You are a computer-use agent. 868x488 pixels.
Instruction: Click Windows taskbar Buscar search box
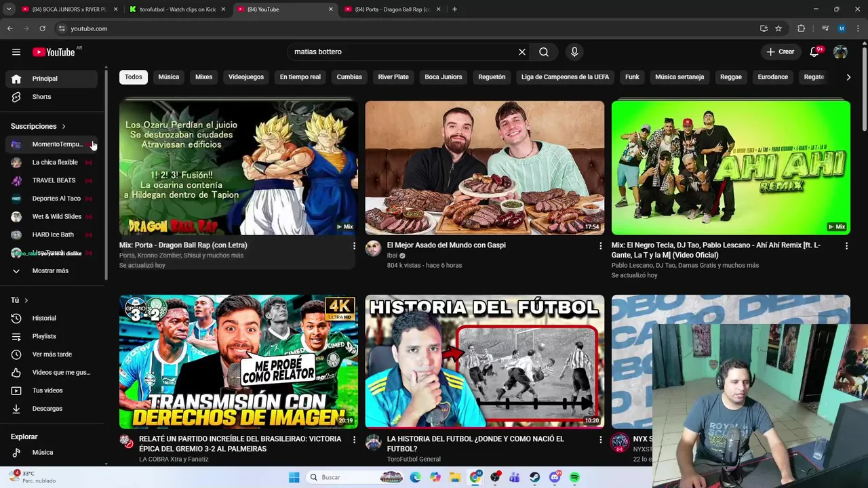[355, 477]
